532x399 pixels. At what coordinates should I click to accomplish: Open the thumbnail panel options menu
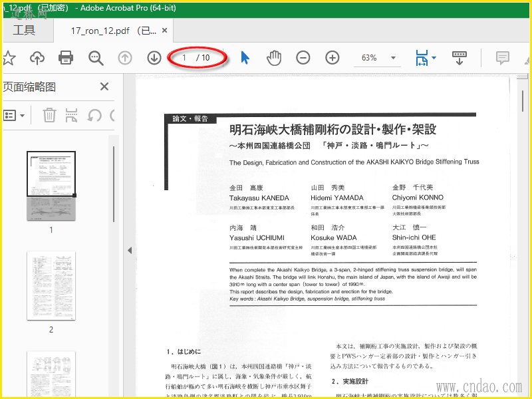coord(14,115)
